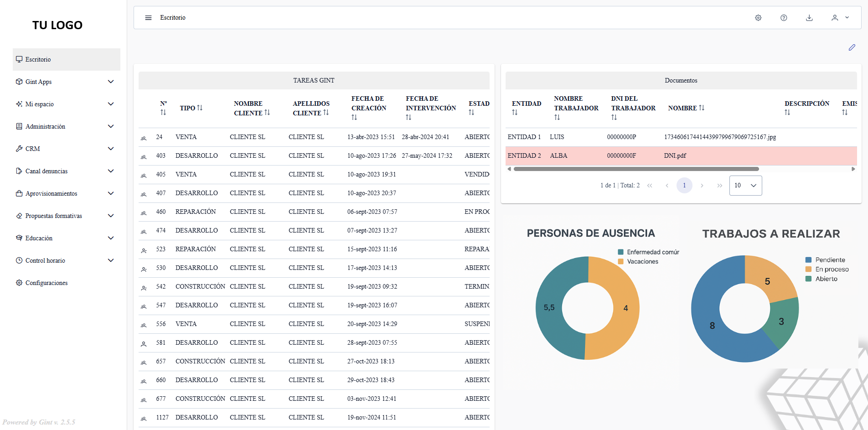Expand the CRM sidebar section
This screenshot has width=868, height=430.
(66, 149)
